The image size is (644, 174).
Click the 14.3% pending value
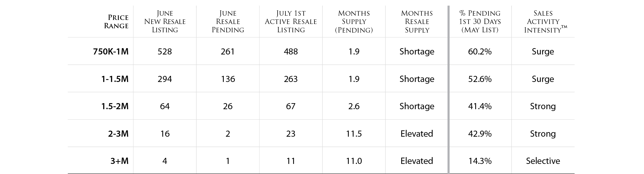(x=480, y=161)
